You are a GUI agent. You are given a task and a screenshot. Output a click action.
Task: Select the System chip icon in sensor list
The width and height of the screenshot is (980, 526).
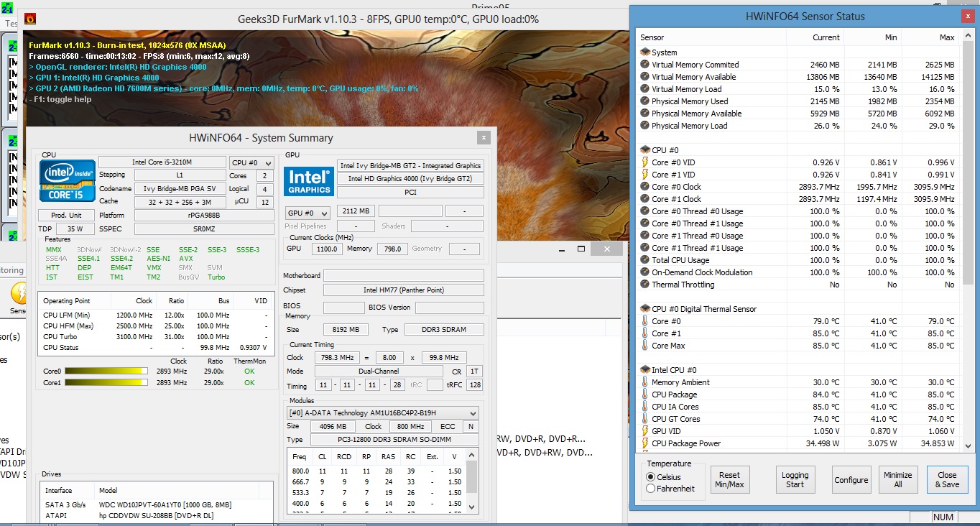click(645, 52)
